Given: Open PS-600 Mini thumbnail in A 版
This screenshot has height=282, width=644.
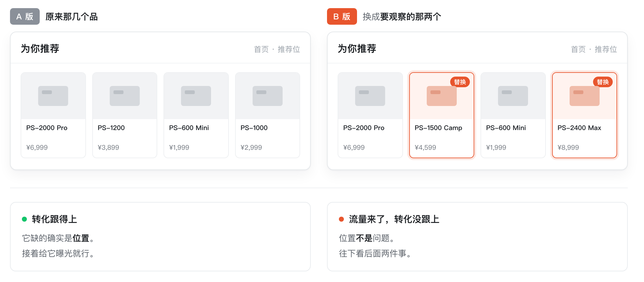Looking at the screenshot, I should pyautogui.click(x=196, y=96).
